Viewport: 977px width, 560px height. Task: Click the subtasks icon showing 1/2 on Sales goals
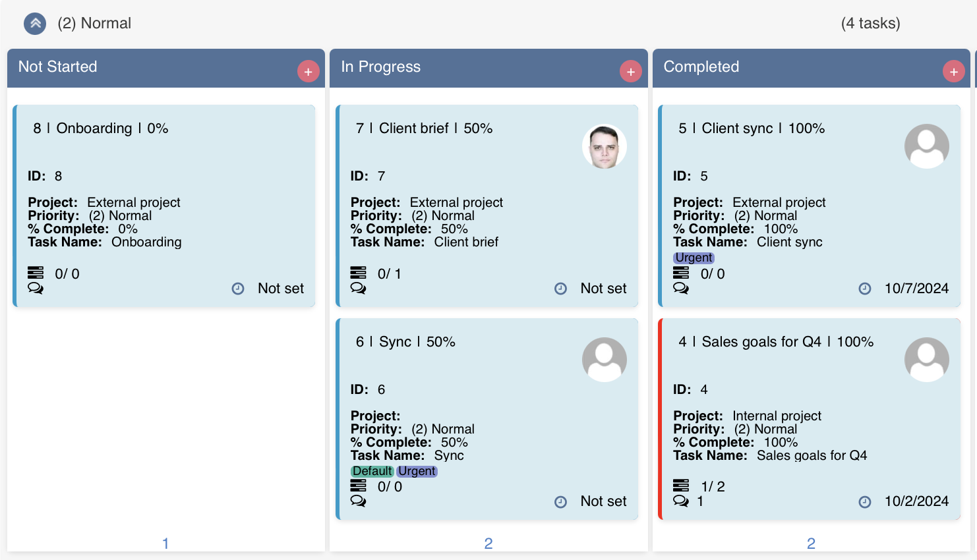[x=682, y=486]
